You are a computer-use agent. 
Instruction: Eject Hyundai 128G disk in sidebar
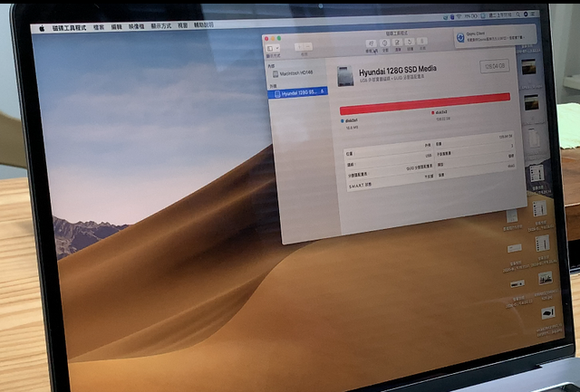323,91
